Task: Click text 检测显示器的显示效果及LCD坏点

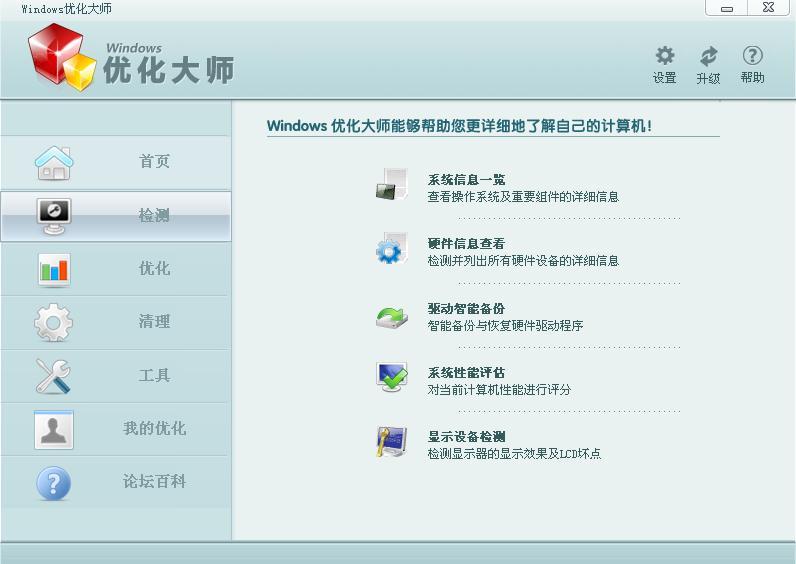Action: (x=514, y=453)
